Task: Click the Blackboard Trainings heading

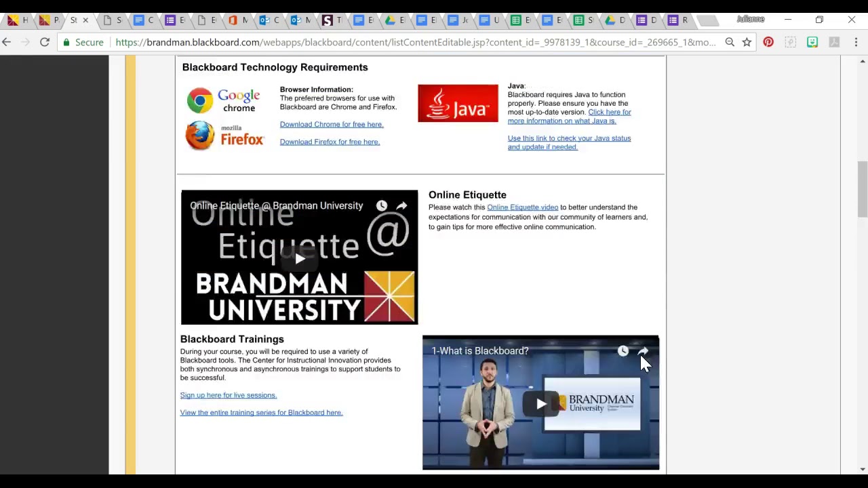Action: (x=232, y=339)
